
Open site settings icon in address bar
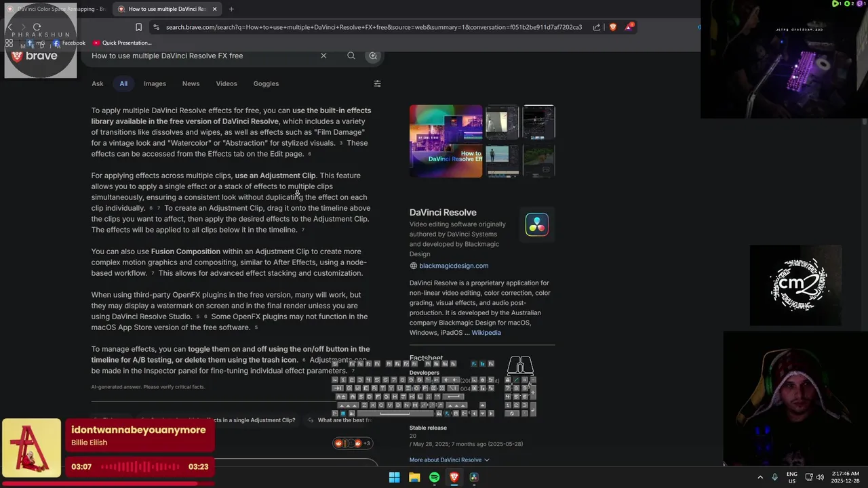click(x=157, y=27)
